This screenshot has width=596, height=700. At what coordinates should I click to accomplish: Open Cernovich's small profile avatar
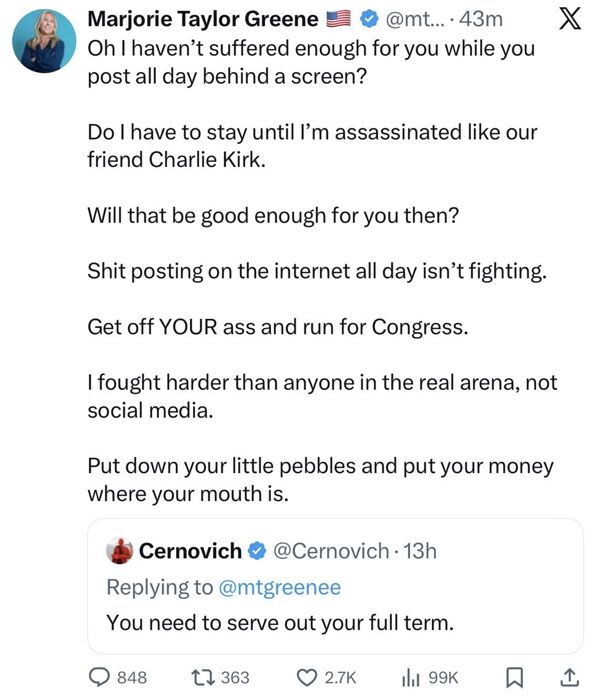pos(119,551)
